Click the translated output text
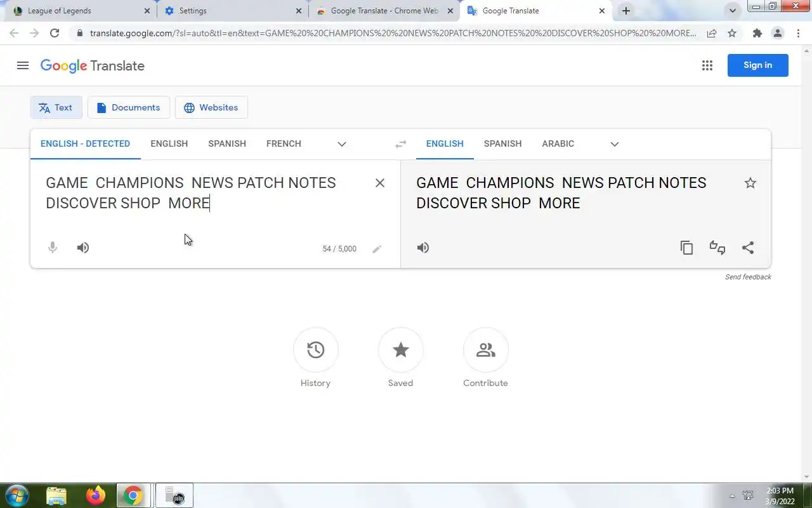This screenshot has height=508, width=812. [x=561, y=193]
